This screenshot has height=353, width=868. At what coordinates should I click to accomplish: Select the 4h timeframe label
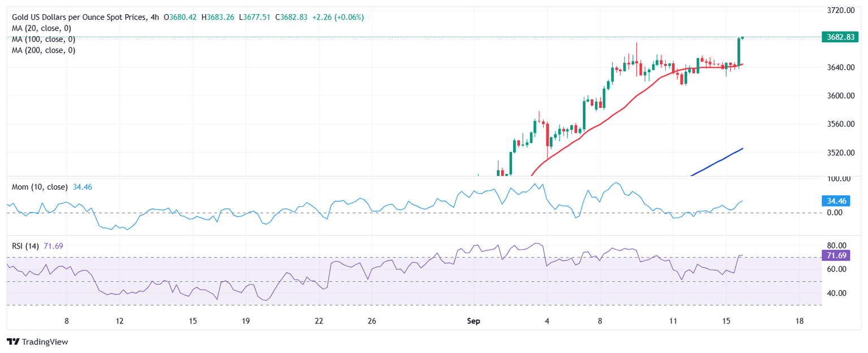point(155,18)
